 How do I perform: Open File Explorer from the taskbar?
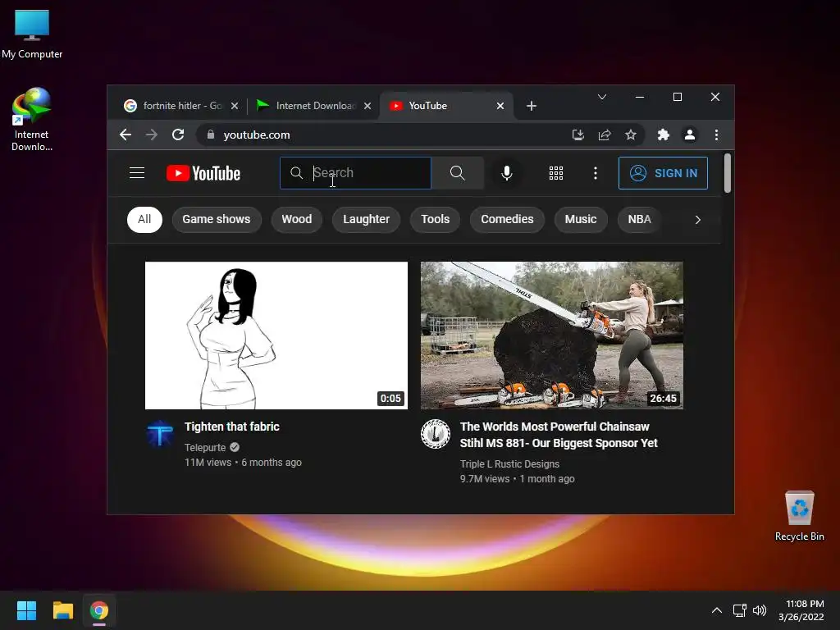click(62, 610)
